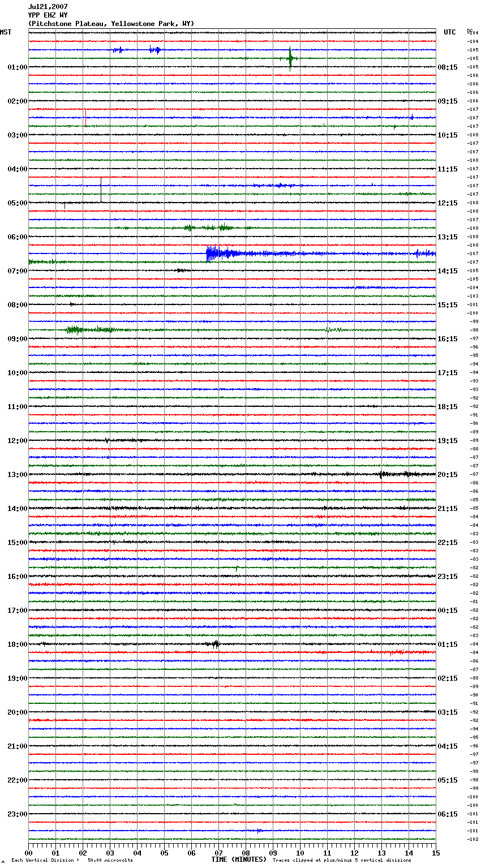Click the 19:15 UTC time label
This screenshot has height=868, width=481.
[x=448, y=441]
